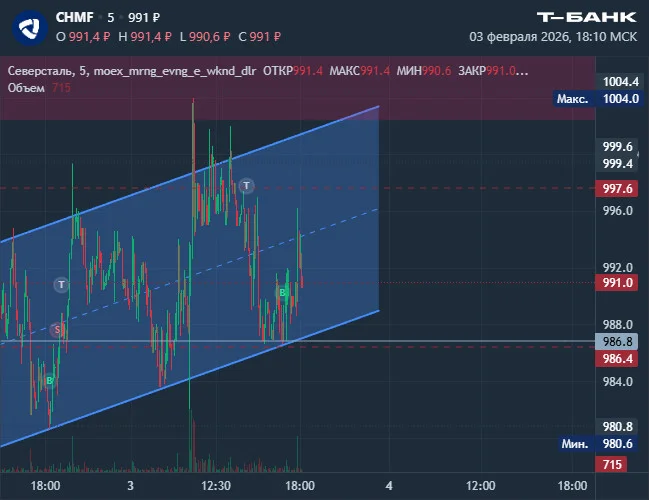Click the 988.0 price axis label
The image size is (649, 500).
click(618, 325)
